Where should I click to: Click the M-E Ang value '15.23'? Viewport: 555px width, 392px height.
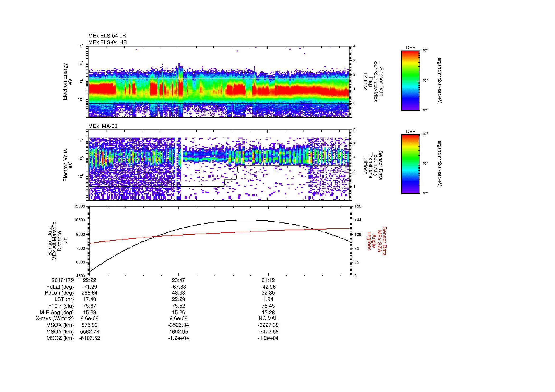[x=89, y=312]
